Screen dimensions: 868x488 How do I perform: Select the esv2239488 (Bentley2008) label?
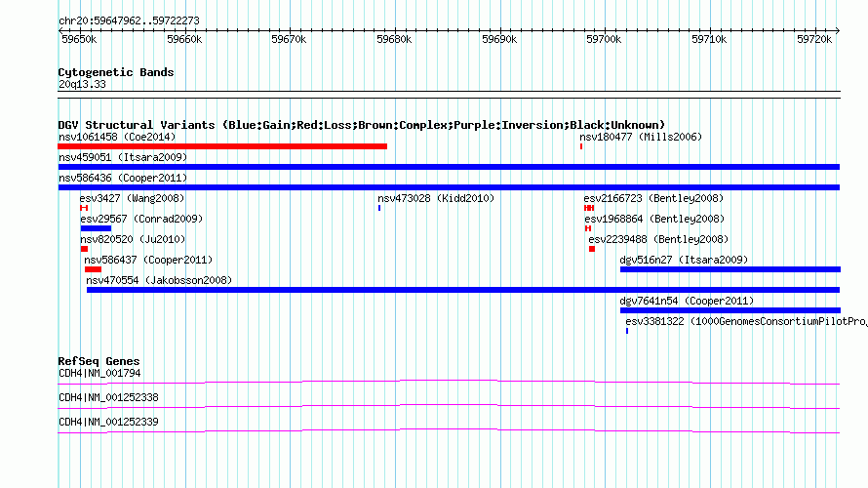pos(658,239)
